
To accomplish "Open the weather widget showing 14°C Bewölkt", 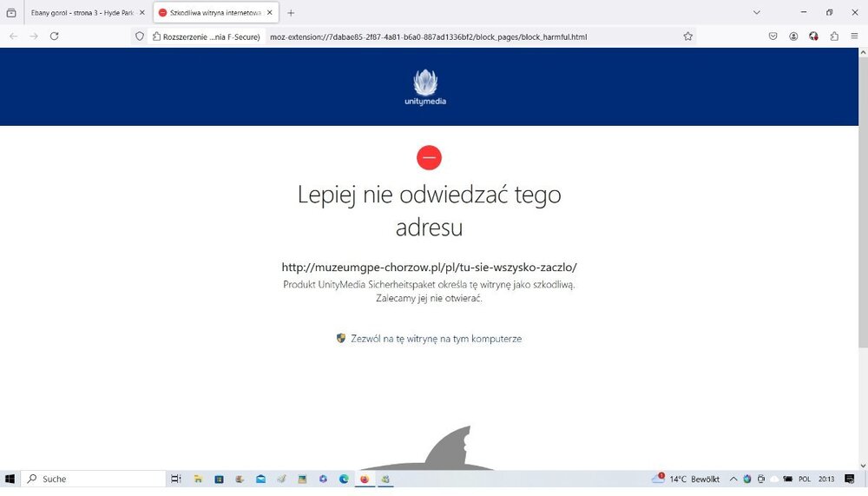I will pos(686,479).
